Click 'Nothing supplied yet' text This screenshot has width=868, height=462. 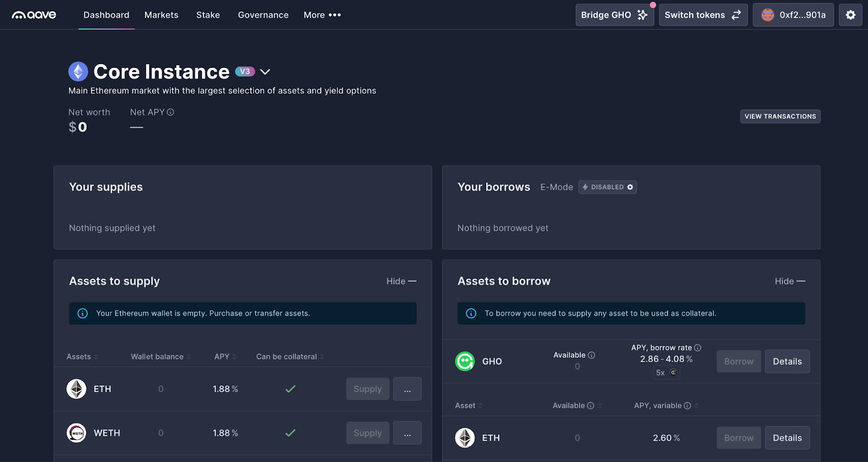[112, 228]
